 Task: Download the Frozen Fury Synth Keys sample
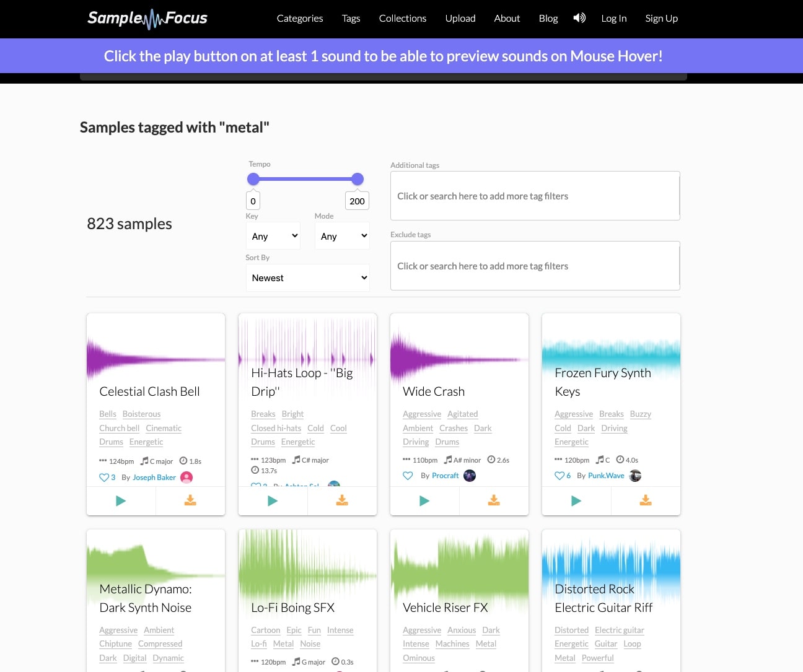[646, 501]
